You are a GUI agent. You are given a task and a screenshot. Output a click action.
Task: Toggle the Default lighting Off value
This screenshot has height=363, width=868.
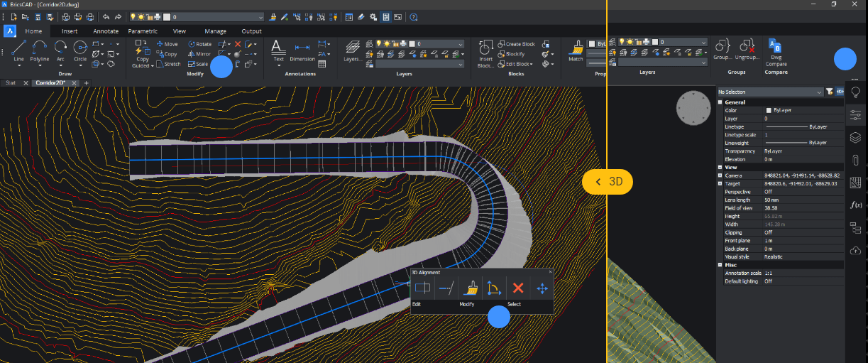[x=768, y=281]
